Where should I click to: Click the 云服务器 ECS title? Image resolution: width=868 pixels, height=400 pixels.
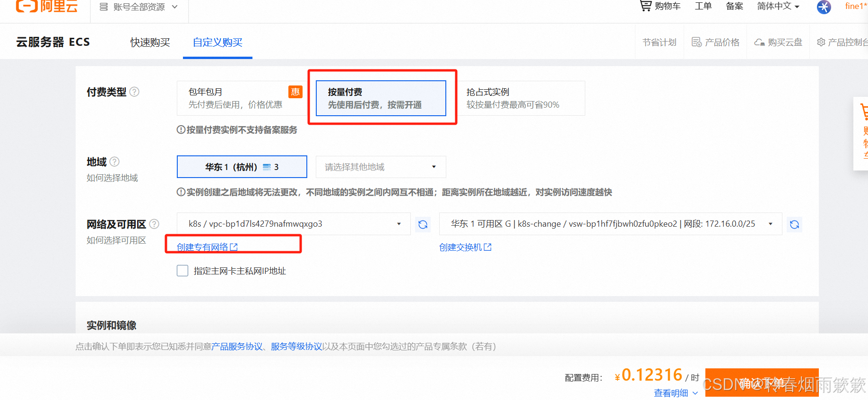click(53, 42)
